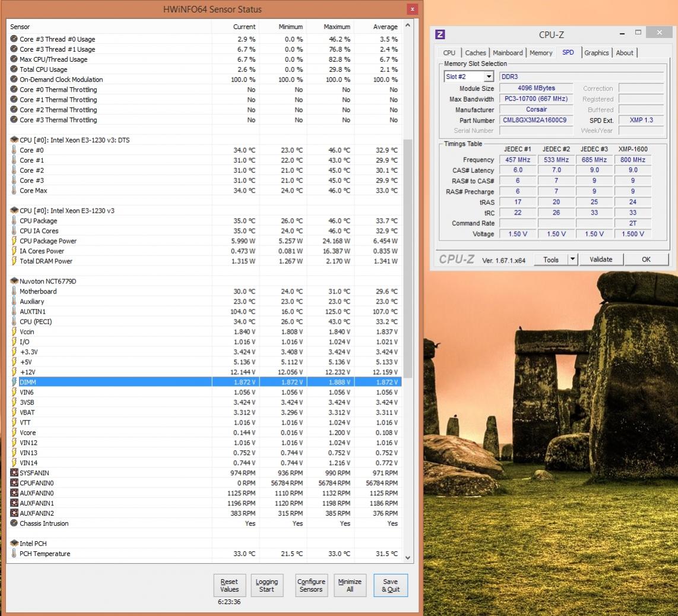Click the gauge icon beside Total CPU Usage

click(x=14, y=70)
